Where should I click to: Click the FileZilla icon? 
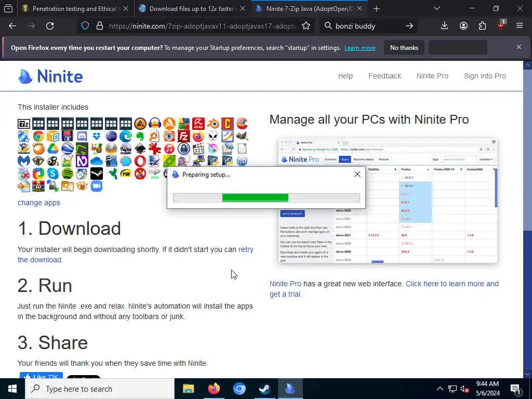184,137
